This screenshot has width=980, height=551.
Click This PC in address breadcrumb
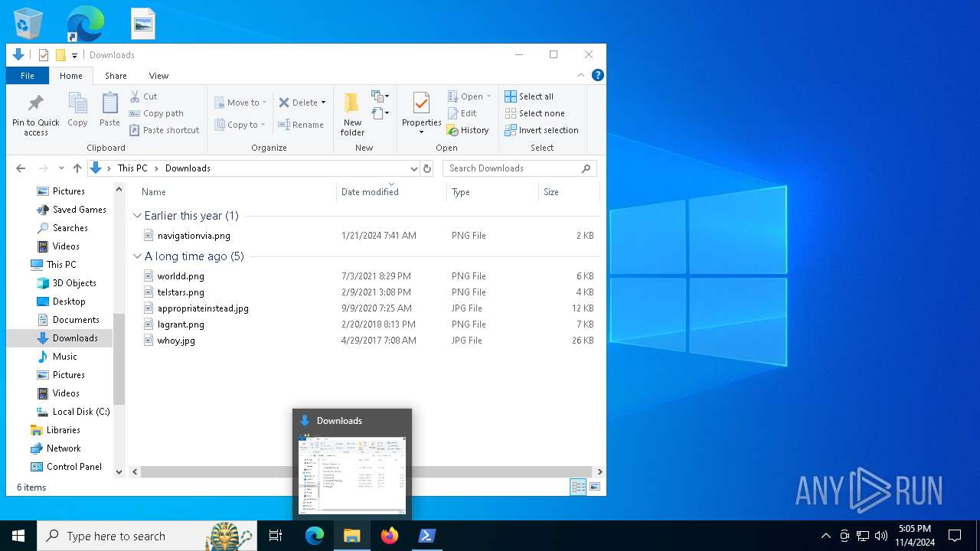click(x=132, y=168)
